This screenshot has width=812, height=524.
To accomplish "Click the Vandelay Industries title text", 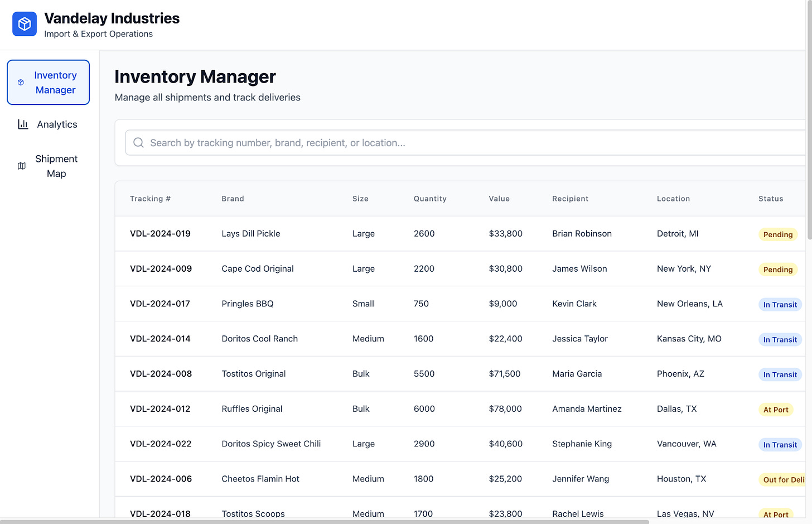I will pyautogui.click(x=112, y=18).
